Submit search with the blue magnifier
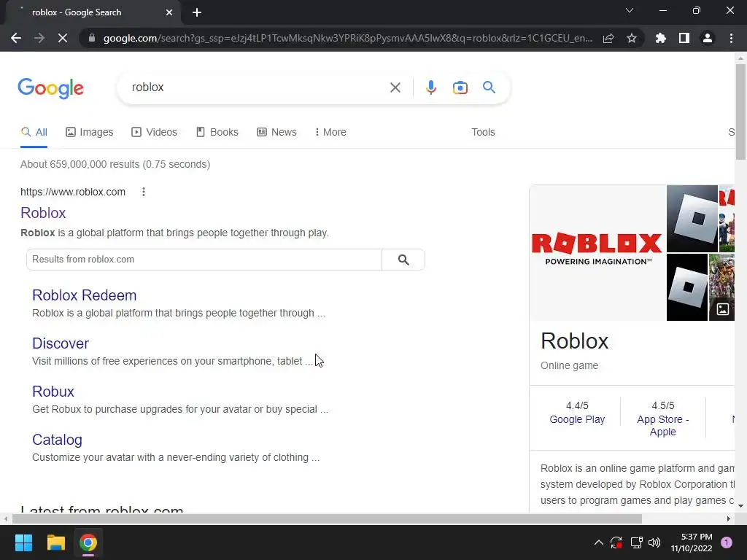747x560 pixels. point(489,87)
